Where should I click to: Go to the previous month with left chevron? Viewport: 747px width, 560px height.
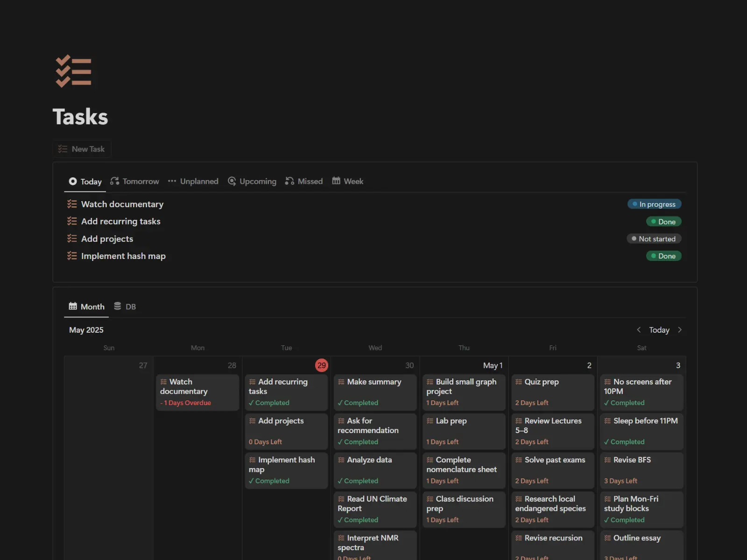pos(639,330)
